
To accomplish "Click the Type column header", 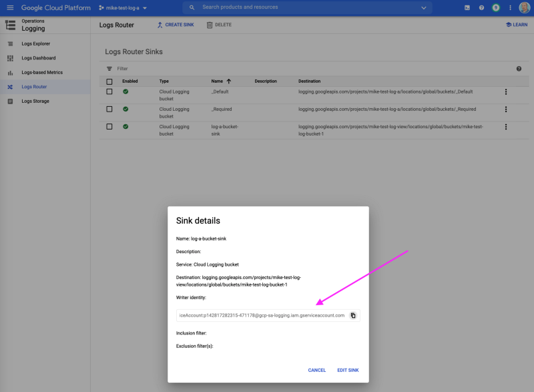I will click(164, 81).
